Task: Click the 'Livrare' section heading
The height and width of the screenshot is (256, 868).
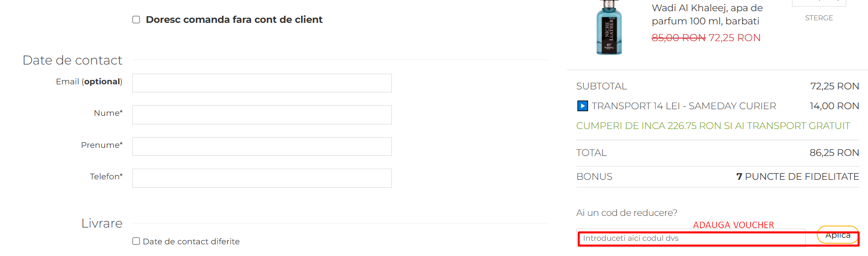Action: coord(102,223)
